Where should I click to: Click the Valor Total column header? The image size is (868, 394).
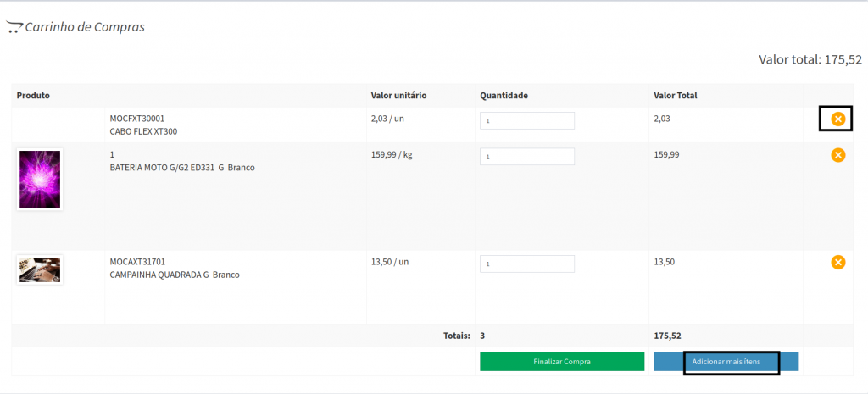pos(675,96)
